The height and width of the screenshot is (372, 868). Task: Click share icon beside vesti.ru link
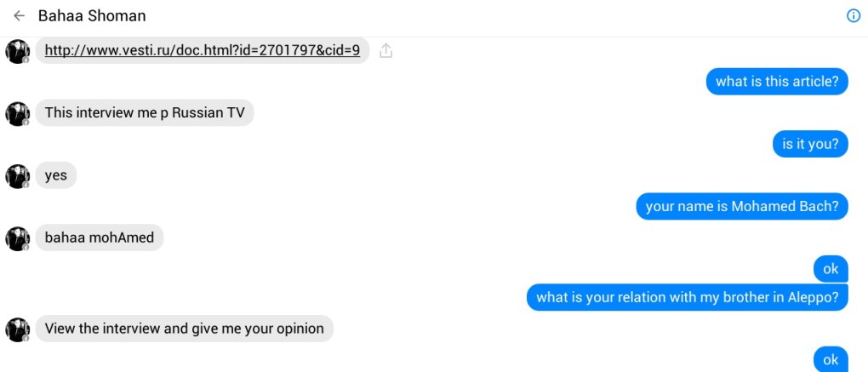[x=385, y=51]
